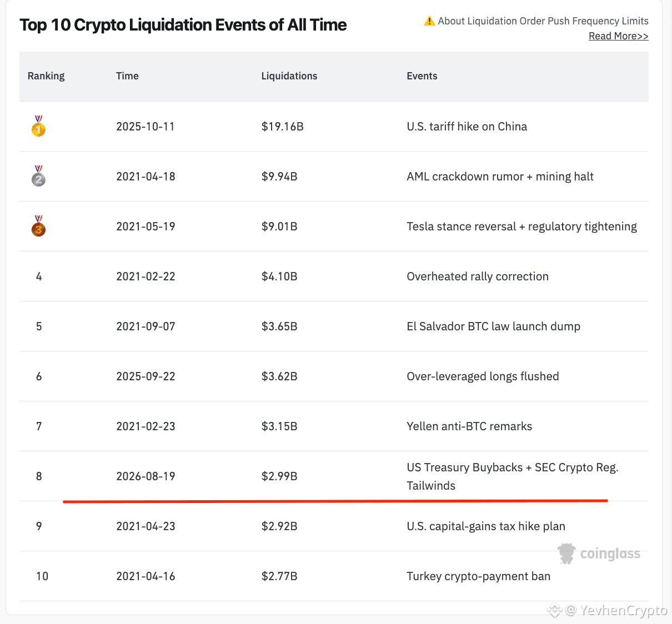Click About Liquidation Order Push Frequency Limits
This screenshot has height=624, width=672.
[x=543, y=21]
